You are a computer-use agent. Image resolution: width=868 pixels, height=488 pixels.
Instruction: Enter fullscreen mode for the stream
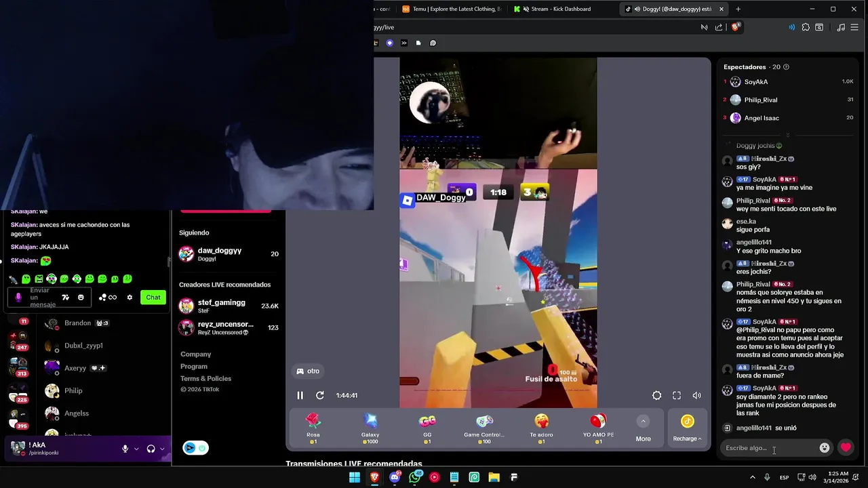click(677, 395)
